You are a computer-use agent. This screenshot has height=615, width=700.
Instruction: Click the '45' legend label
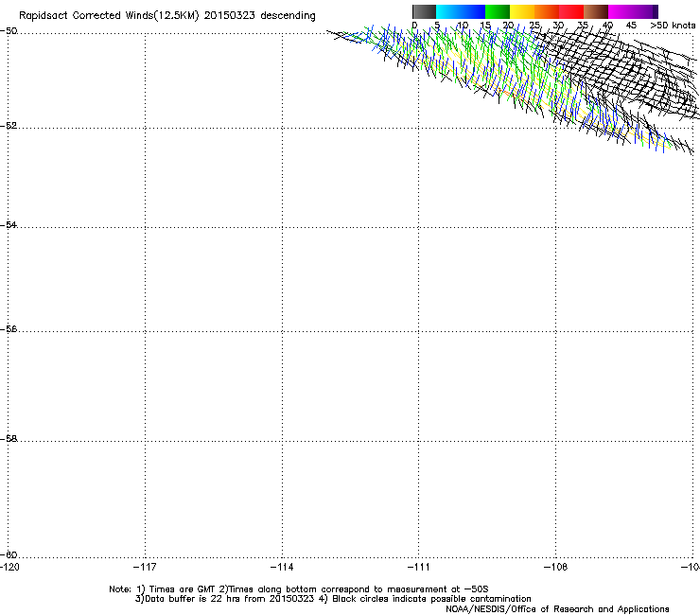pos(631,26)
